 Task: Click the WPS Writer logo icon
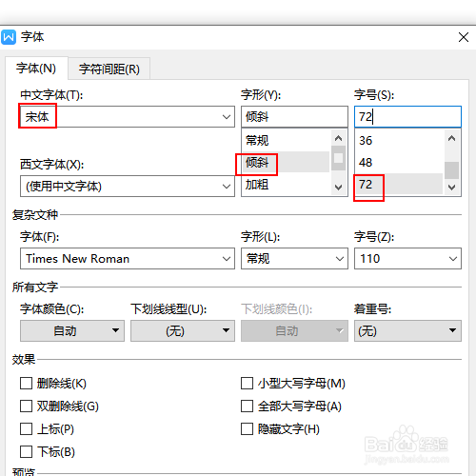tap(9, 37)
